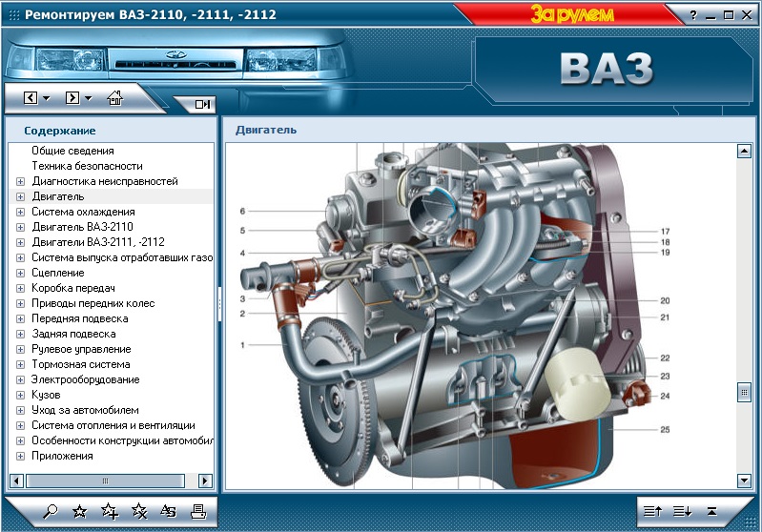Select Приводы передних колес item
The image size is (762, 532).
point(93,303)
